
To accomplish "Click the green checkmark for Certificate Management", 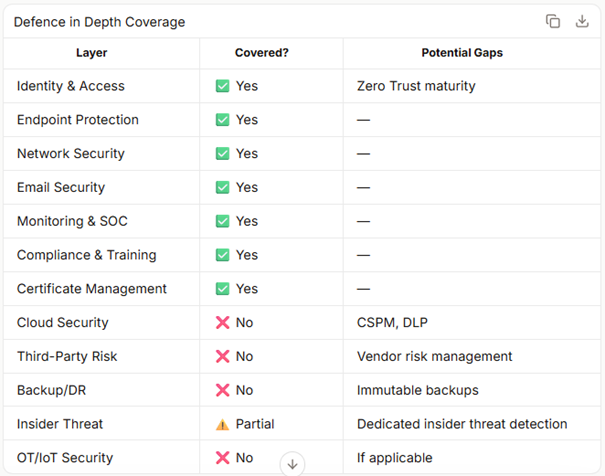I will click(222, 289).
